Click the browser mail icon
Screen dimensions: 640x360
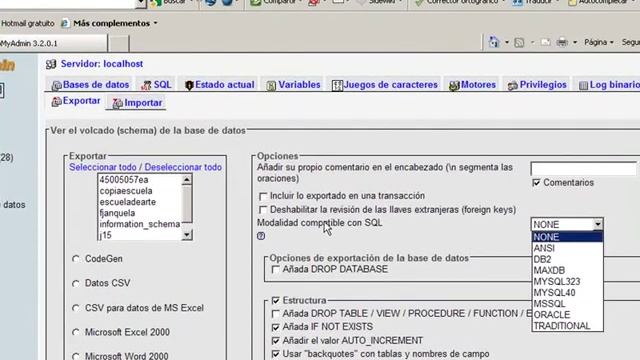click(x=545, y=42)
